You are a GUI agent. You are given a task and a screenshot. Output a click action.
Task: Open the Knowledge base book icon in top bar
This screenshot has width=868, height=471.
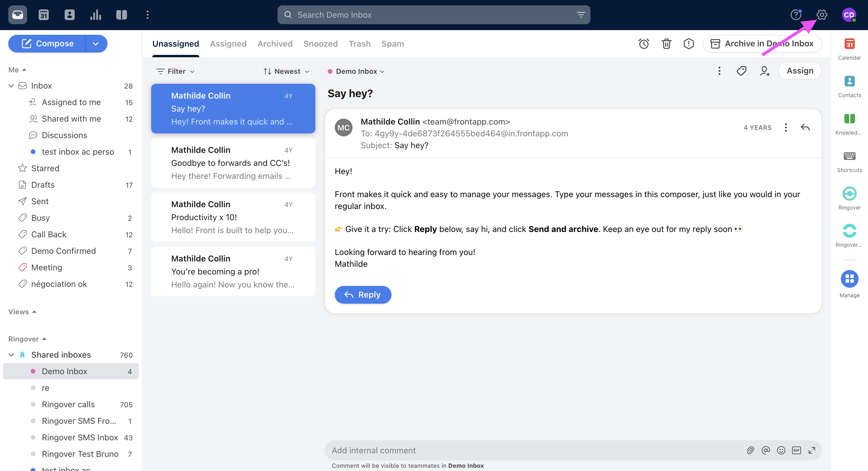pyautogui.click(x=122, y=15)
